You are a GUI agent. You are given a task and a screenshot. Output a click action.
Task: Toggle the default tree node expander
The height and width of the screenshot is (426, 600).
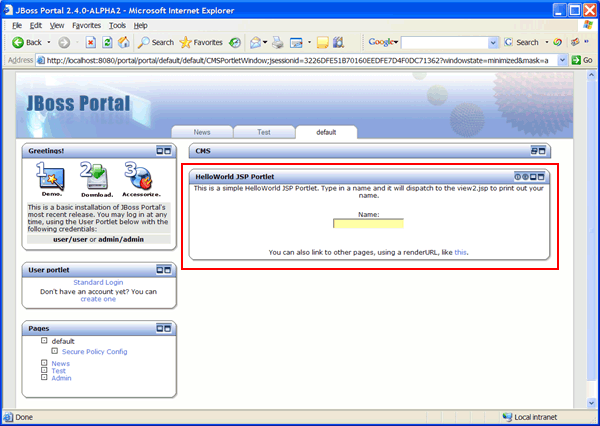(44, 340)
